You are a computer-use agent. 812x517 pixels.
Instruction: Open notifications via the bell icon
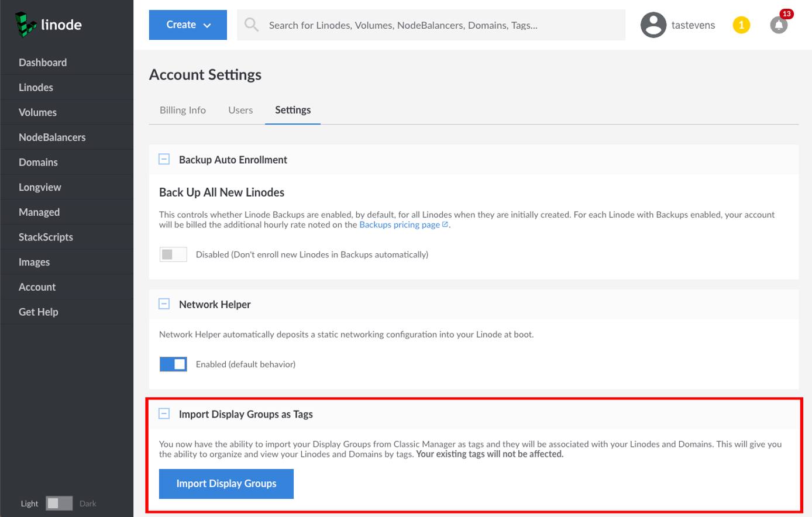click(x=779, y=25)
